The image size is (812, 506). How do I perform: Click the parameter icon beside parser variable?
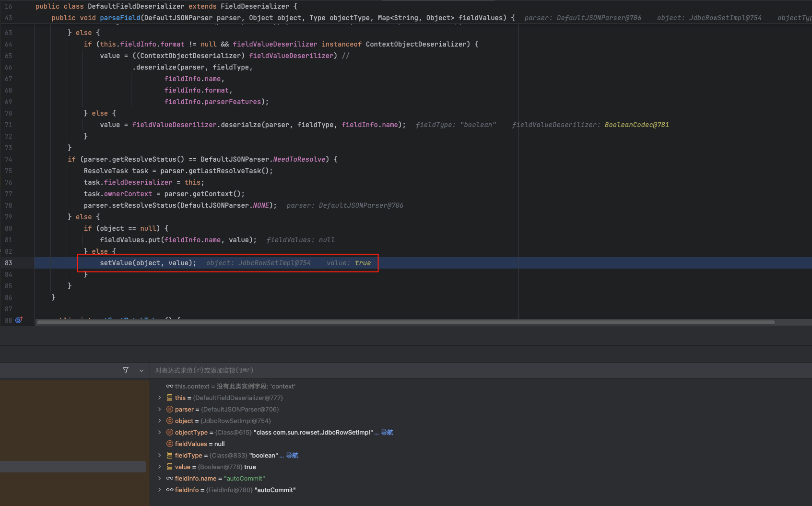170,409
